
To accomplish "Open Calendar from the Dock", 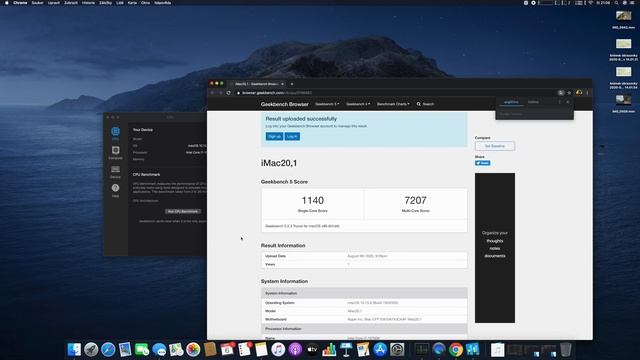I will tap(227, 350).
